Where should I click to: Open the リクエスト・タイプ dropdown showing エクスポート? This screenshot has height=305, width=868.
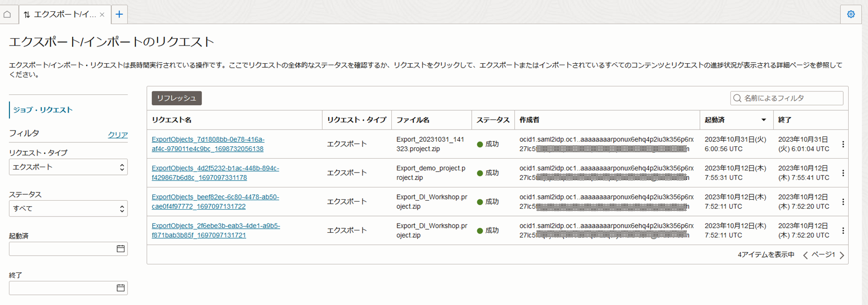[x=68, y=167]
